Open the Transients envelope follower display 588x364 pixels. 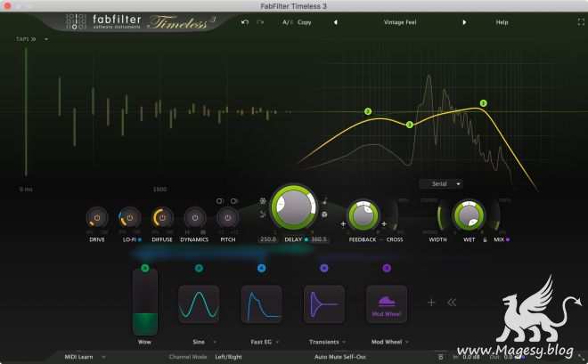click(x=324, y=304)
